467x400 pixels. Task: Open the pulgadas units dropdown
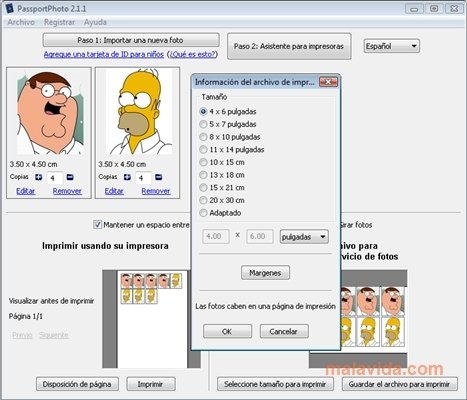(304, 237)
